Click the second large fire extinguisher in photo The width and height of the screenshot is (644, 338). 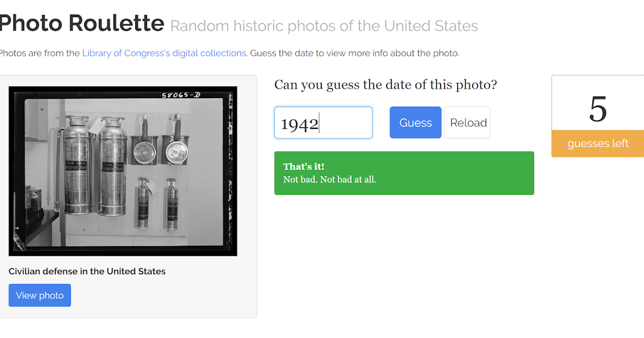[x=112, y=166]
